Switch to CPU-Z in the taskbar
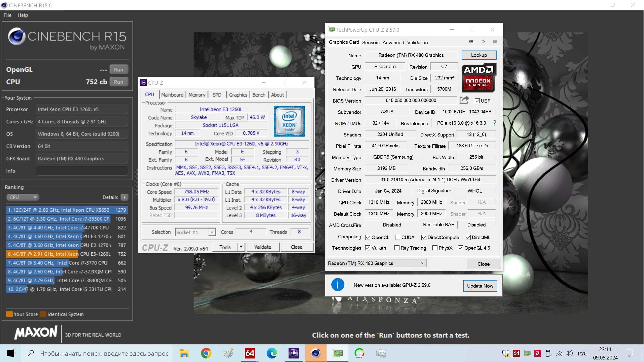The width and height of the screenshot is (644, 362). point(294,353)
